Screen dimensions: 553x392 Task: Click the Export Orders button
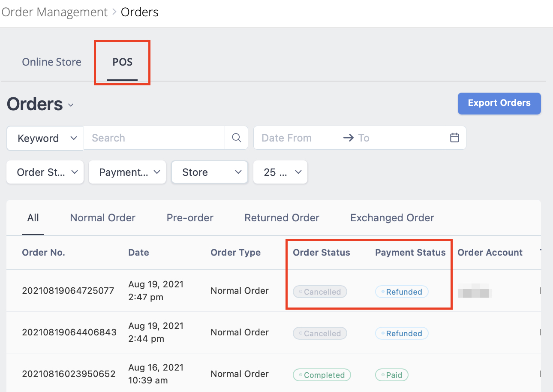coord(499,103)
